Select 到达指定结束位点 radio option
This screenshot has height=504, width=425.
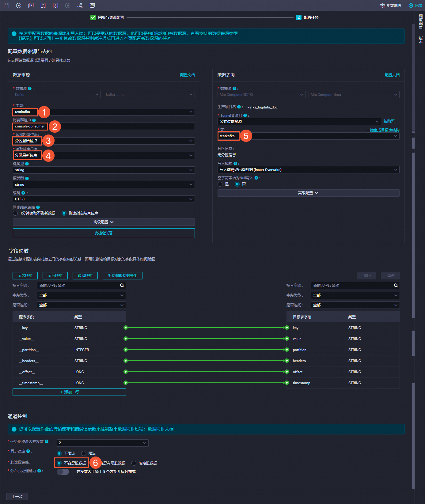click(x=64, y=213)
